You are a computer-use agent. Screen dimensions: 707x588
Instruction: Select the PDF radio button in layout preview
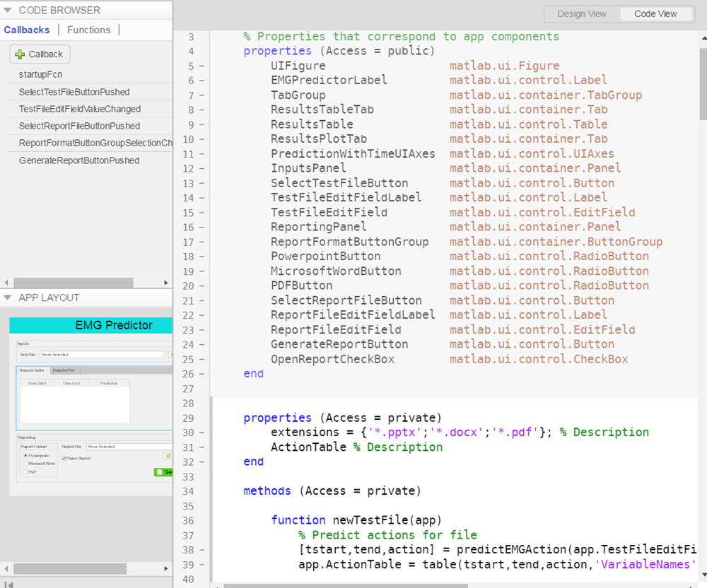[x=26, y=471]
